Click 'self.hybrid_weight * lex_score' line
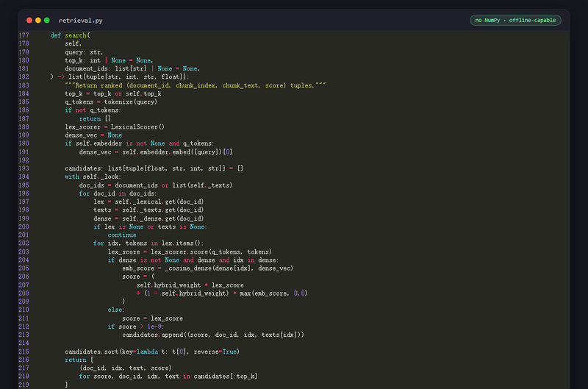This screenshot has height=389, width=588. point(190,285)
